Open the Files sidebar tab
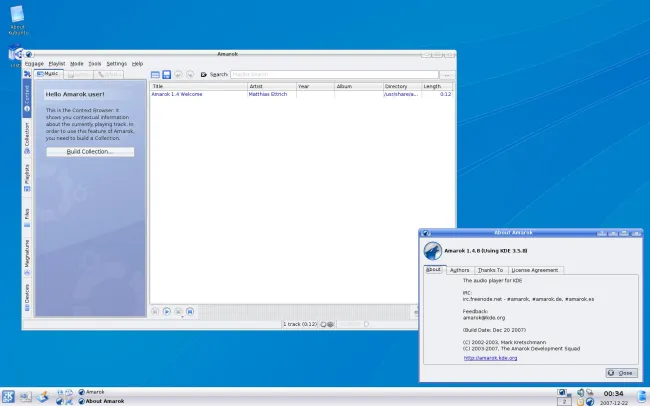 (x=27, y=218)
